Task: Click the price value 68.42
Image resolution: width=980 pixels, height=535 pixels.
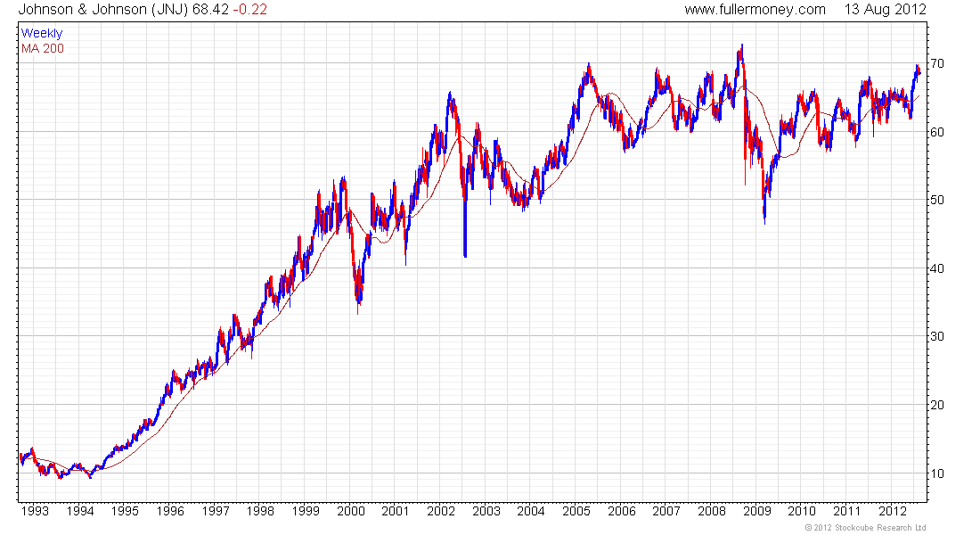Action: click(210, 10)
